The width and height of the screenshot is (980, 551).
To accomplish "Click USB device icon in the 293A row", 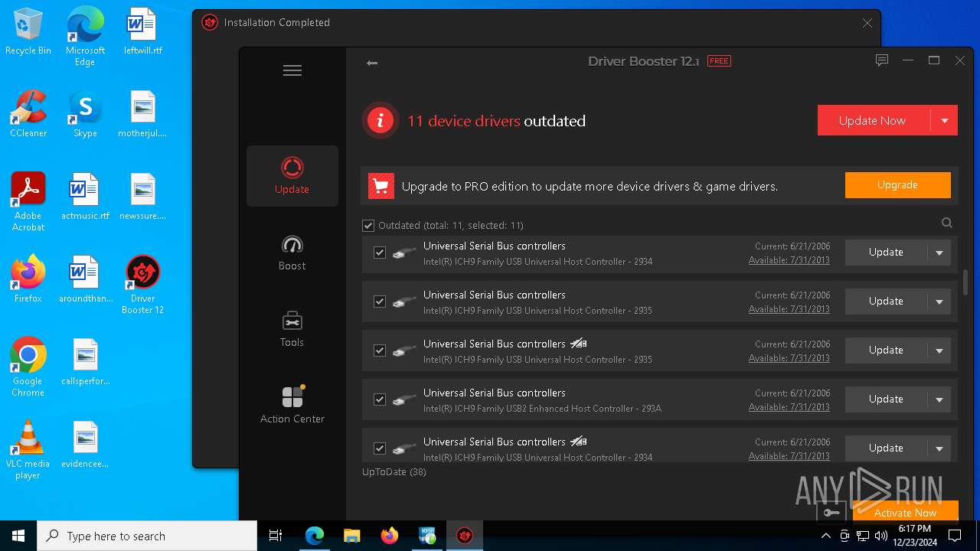I will (404, 399).
